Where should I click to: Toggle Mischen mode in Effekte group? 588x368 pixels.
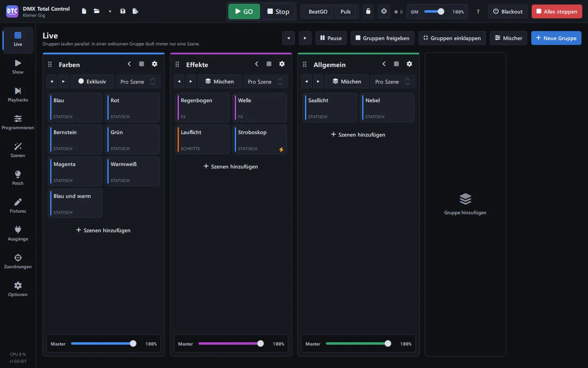point(219,81)
